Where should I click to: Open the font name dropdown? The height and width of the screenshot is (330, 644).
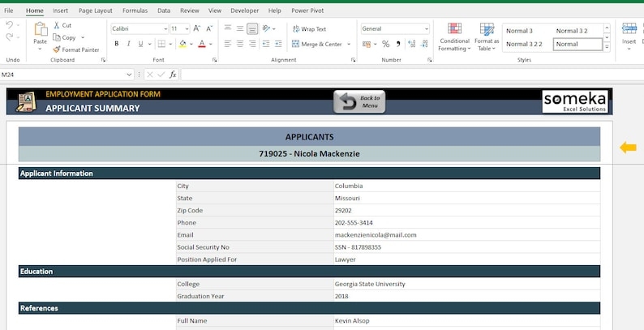165,28
